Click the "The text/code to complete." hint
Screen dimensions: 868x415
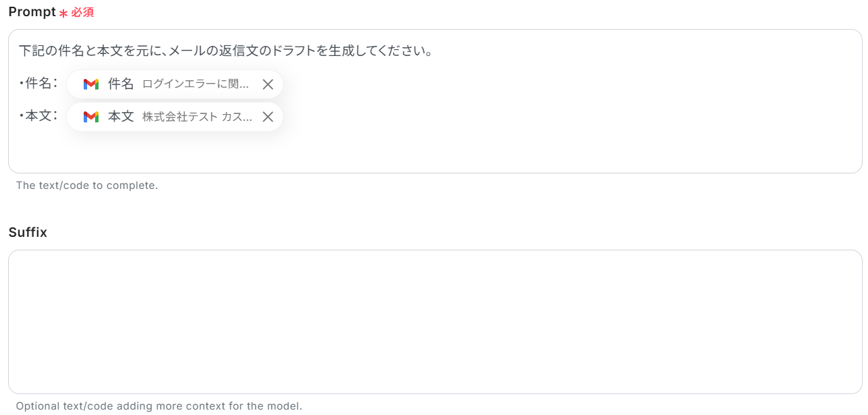click(x=87, y=185)
